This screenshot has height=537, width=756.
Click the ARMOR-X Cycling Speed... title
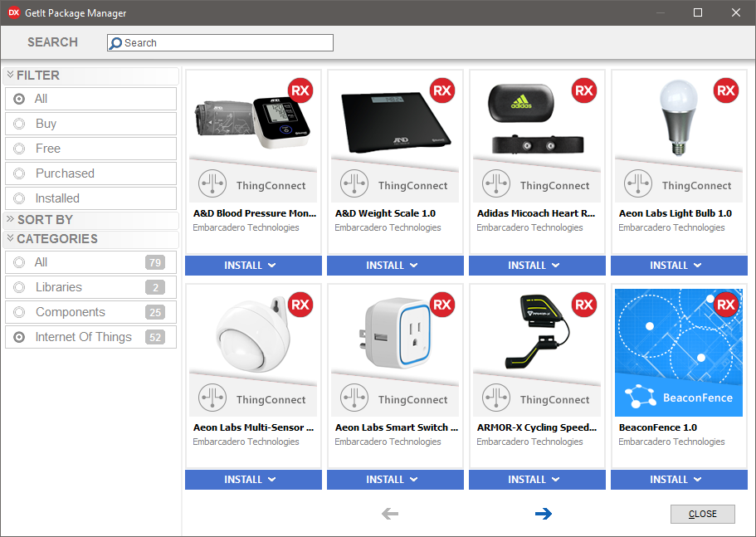pos(537,427)
